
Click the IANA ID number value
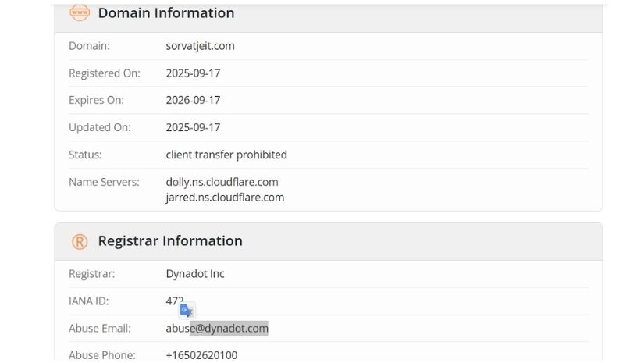point(174,301)
